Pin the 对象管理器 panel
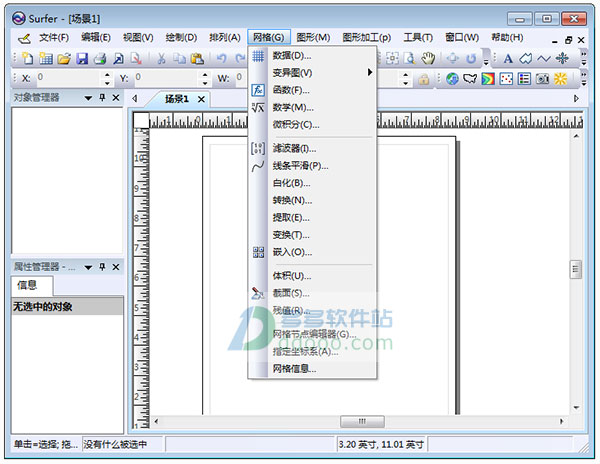The height and width of the screenshot is (464, 600). (102, 98)
